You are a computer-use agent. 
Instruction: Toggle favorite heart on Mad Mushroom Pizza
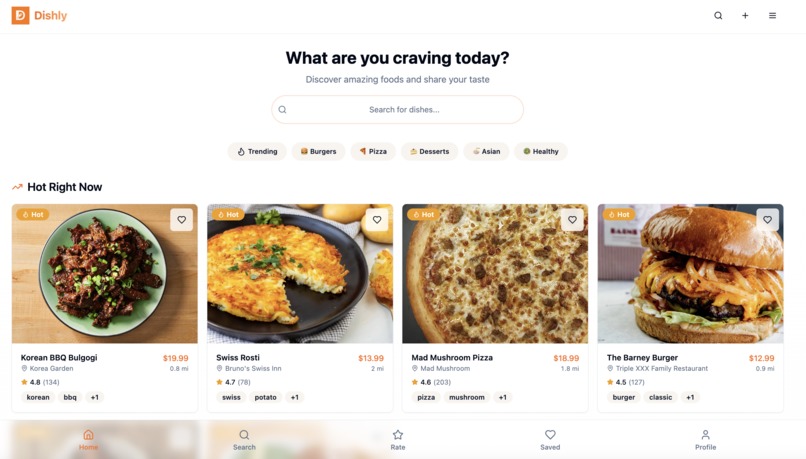click(572, 219)
